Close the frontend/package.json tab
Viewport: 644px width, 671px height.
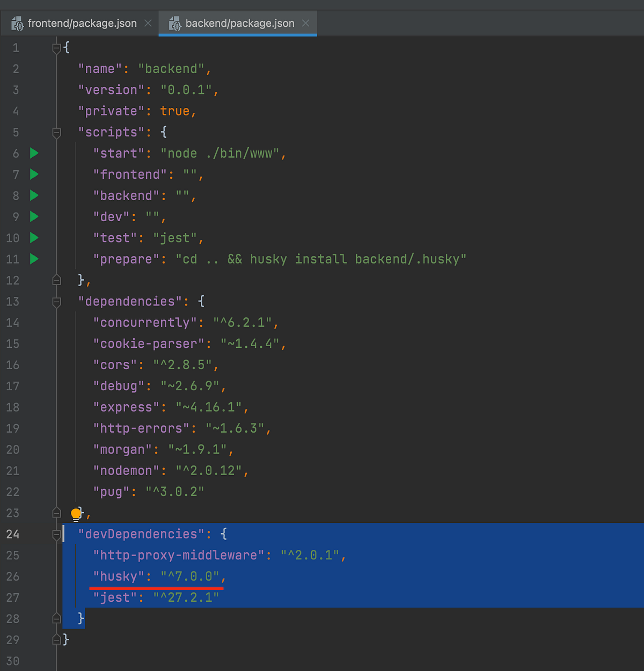[x=148, y=23]
